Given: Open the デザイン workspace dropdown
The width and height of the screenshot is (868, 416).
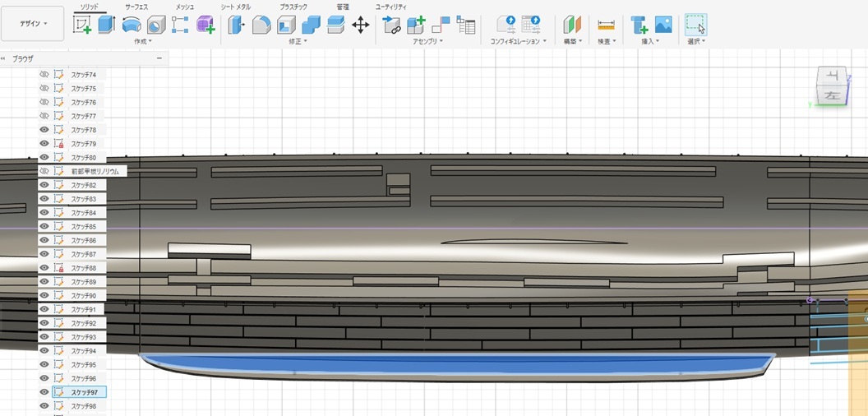Looking at the screenshot, I should 33,24.
